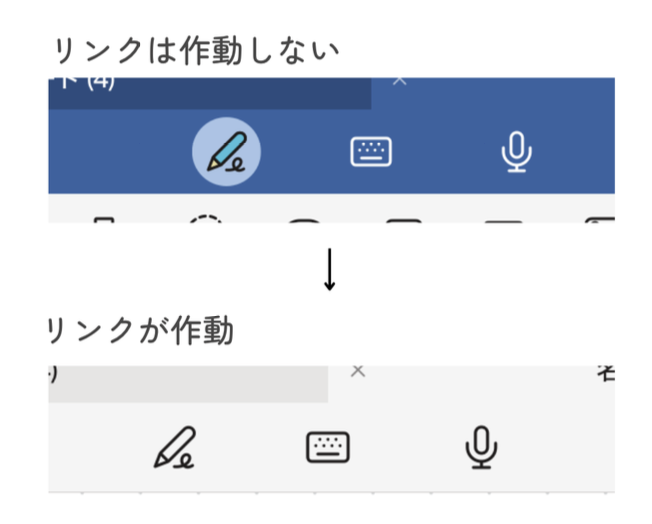
Task: Click the caption リンクが作動
Action: click(x=141, y=330)
